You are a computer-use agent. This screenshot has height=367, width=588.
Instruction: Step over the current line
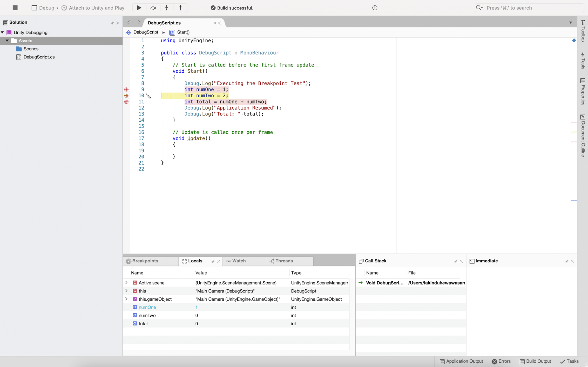point(153,8)
